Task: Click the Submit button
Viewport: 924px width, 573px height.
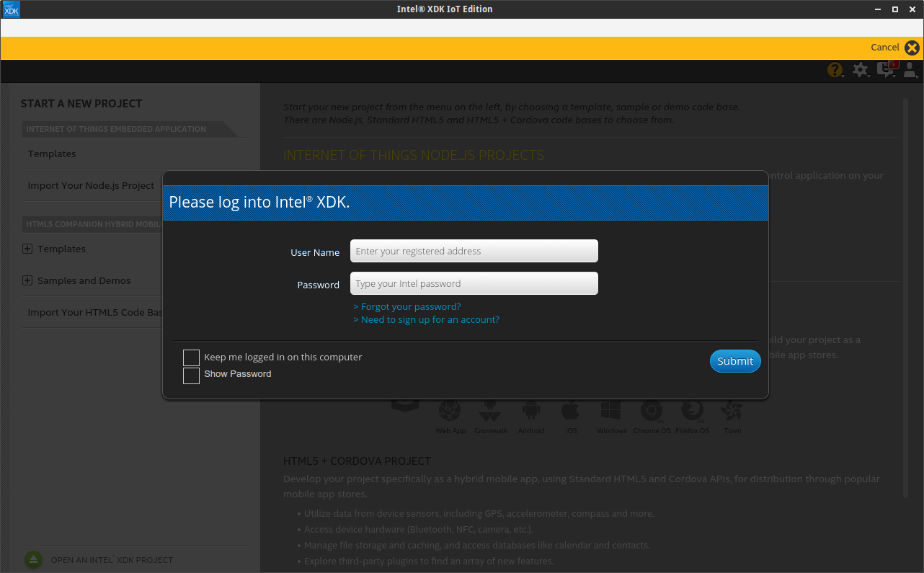Action: pyautogui.click(x=735, y=361)
